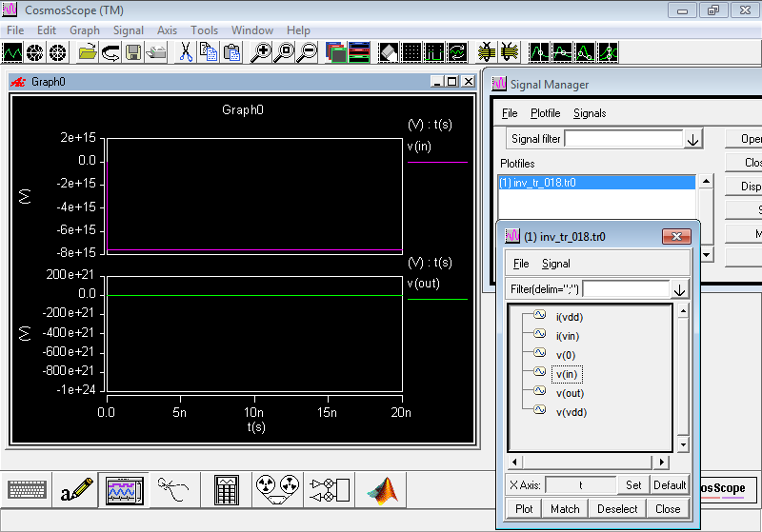762x532 pixels.
Task: Click the X Axis input field
Action: [581, 485]
